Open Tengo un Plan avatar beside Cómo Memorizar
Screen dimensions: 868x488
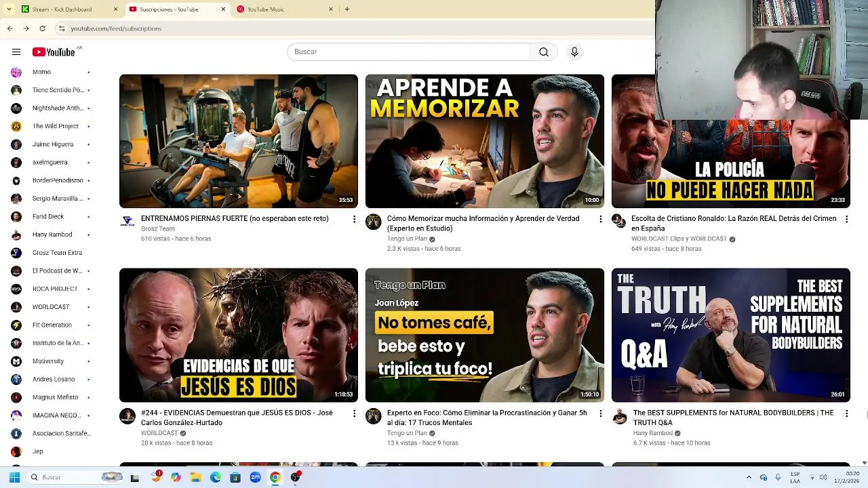374,222
